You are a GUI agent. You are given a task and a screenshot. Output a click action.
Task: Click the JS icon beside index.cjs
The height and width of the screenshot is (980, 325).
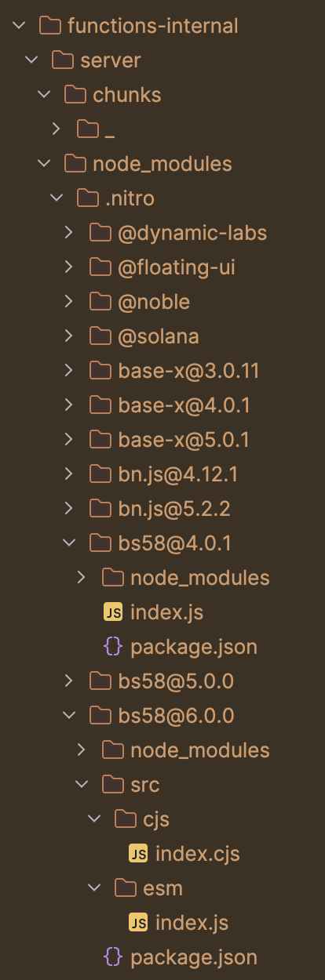[138, 854]
